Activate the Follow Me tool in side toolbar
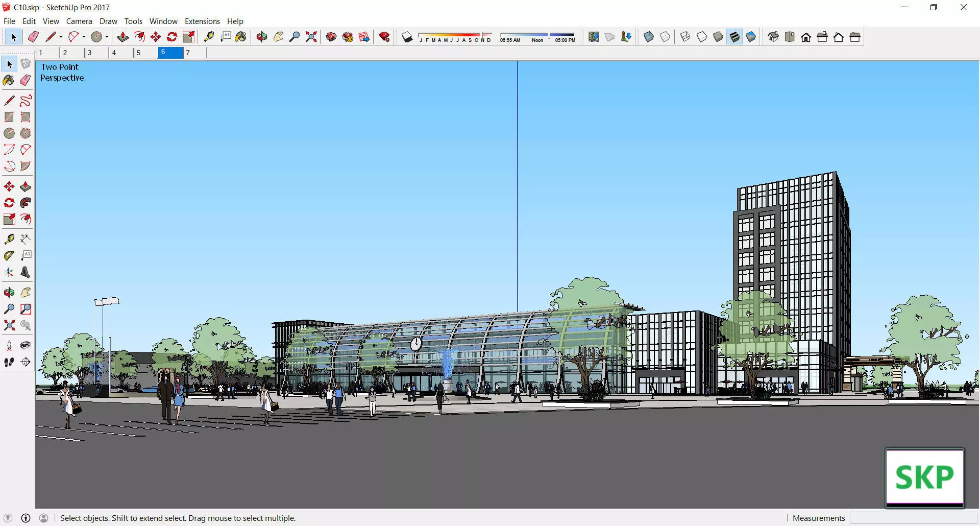The width and height of the screenshot is (980, 526). pos(26,203)
